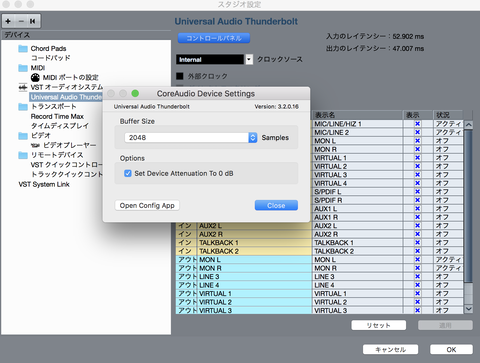The height and width of the screenshot is (363, 480).
Task: Open the Chord Pads folder icon
Action: click(23, 49)
